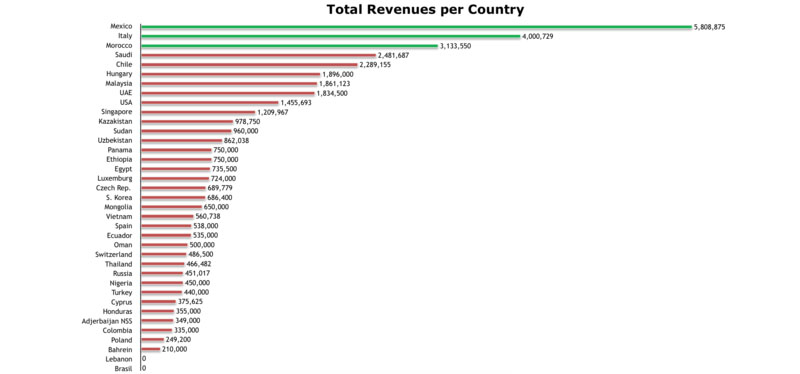Click the Switzerland axis label
This screenshot has height=374, width=800.
(x=114, y=254)
